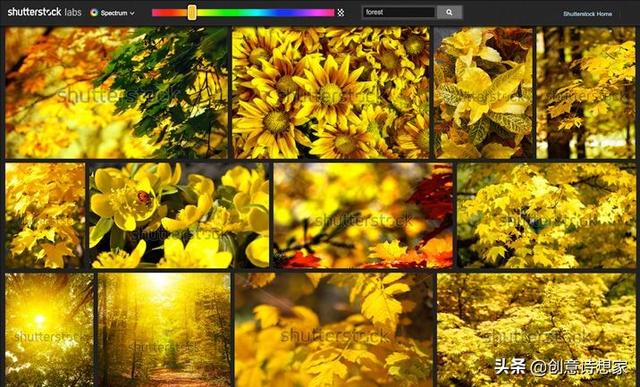Open yellow flowers with ladybug photo

pyautogui.click(x=179, y=216)
